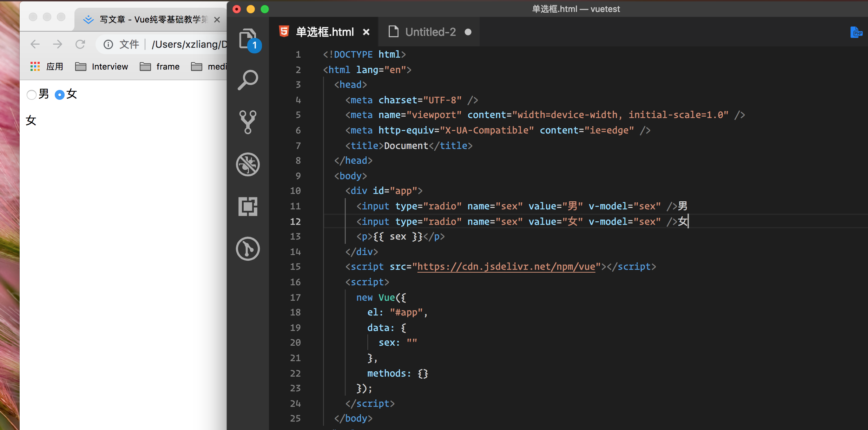Image resolution: width=868 pixels, height=430 pixels.
Task: Select the 女 radio button
Action: point(60,95)
